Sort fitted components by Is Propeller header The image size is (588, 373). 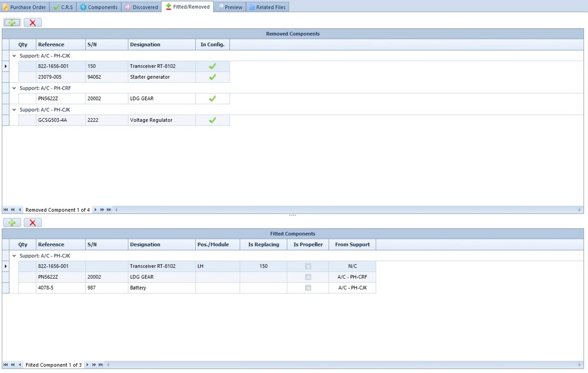pyautogui.click(x=308, y=244)
